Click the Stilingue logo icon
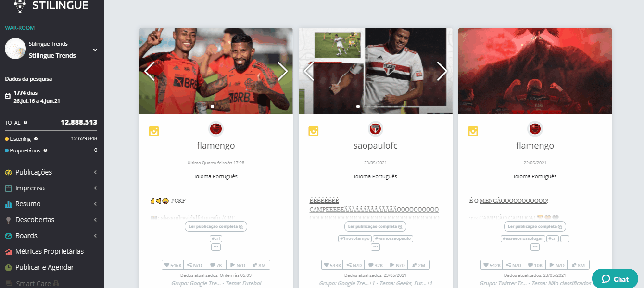644x288 pixels. 20,5
